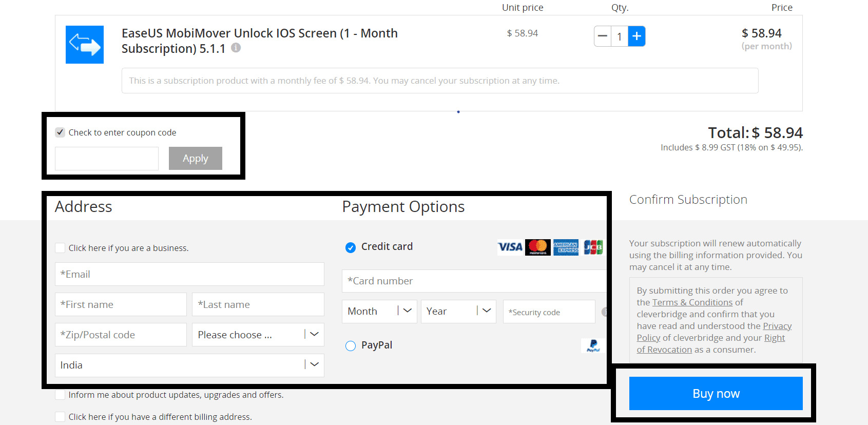
Task: Click the Email input field
Action: [189, 274]
